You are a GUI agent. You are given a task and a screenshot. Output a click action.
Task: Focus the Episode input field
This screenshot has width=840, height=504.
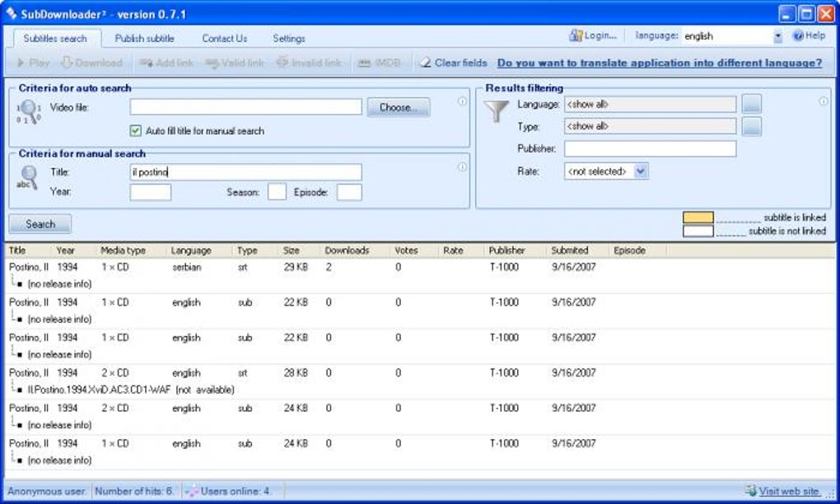click(x=349, y=192)
